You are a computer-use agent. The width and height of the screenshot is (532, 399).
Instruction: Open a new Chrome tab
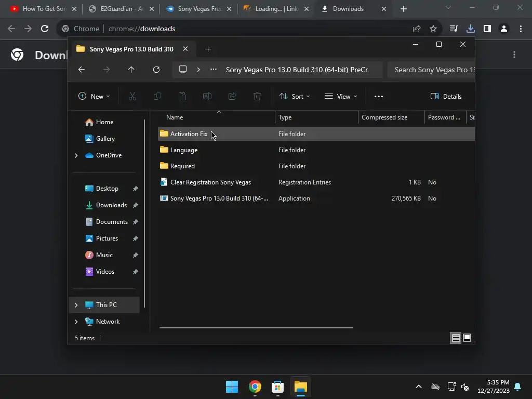pos(403,9)
